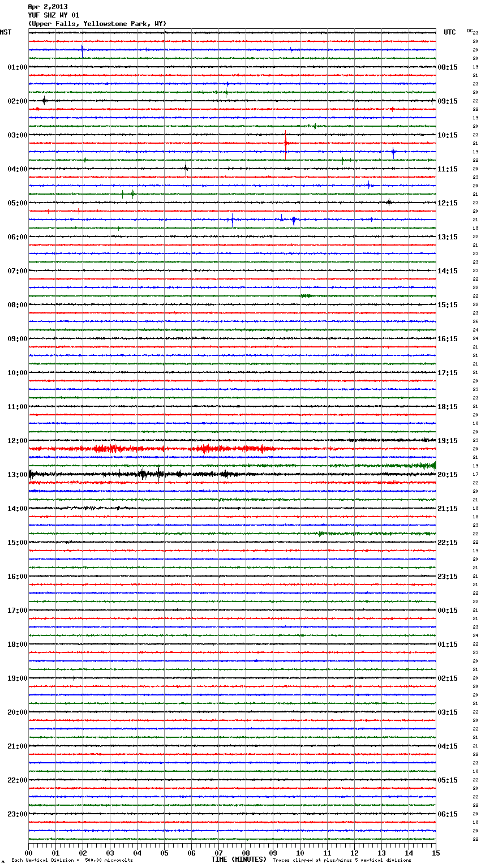Click the '00:15' UTC time label
Viewport: 481px width, 868px height.
448,611
